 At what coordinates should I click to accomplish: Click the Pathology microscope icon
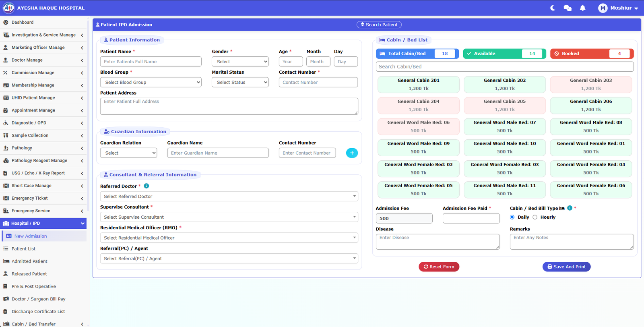[6, 148]
